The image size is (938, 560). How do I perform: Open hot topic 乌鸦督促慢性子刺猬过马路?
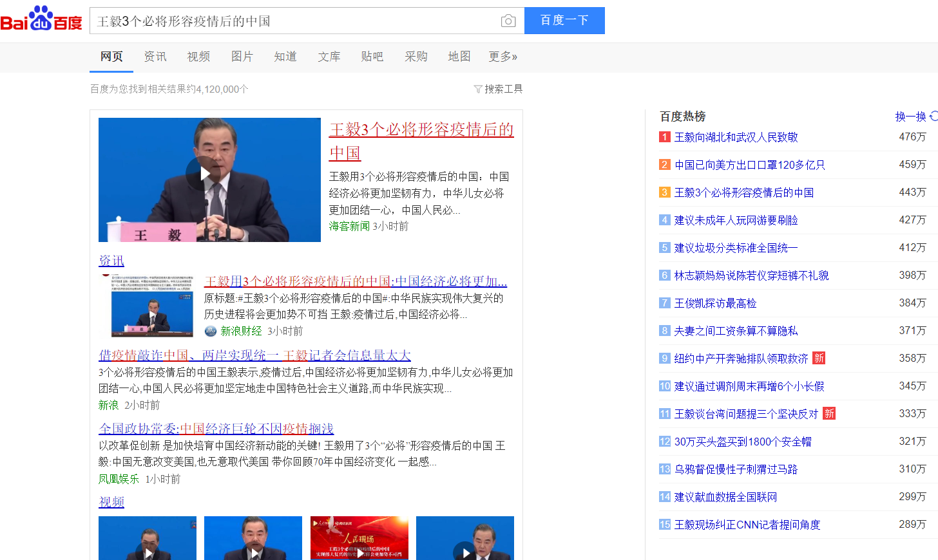click(736, 469)
